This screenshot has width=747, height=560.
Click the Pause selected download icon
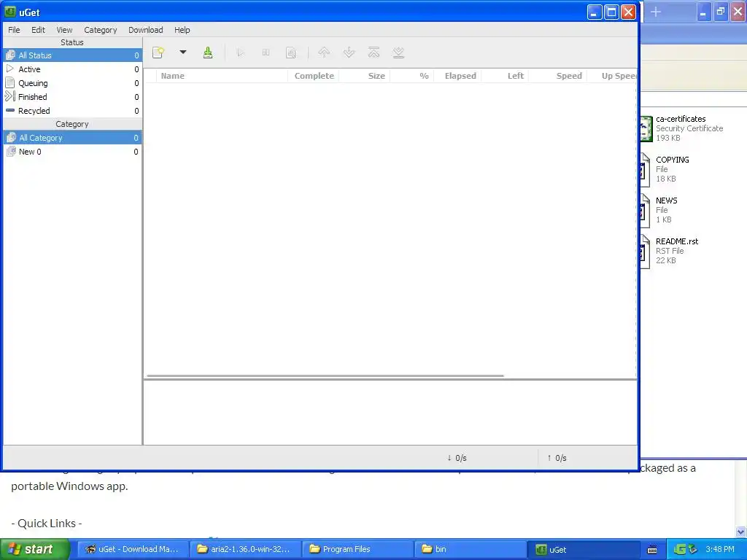pyautogui.click(x=266, y=52)
